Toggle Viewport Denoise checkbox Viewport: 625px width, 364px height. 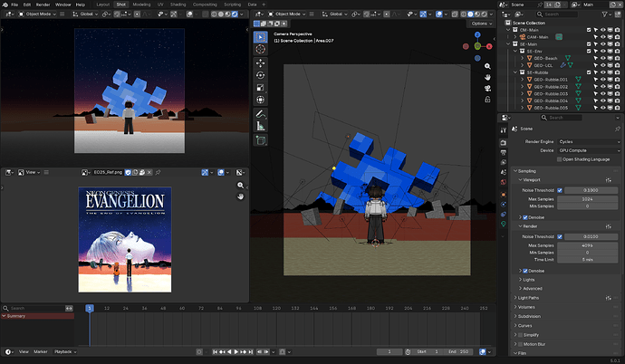(x=525, y=217)
